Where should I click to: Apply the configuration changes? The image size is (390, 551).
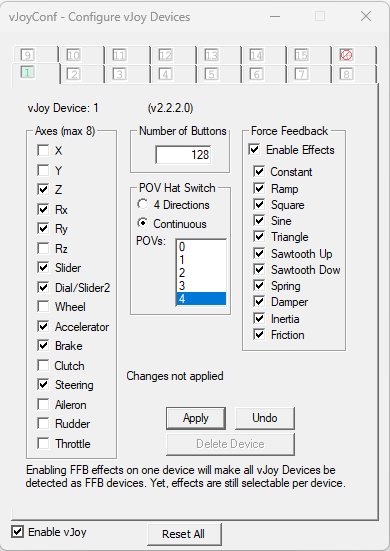tap(196, 418)
